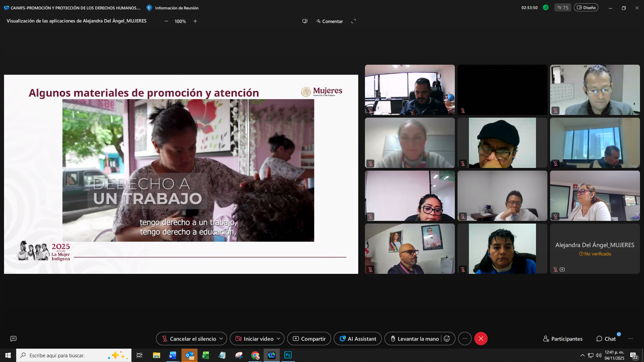Click the AI Assistant button
644x362 pixels.
[x=358, y=339]
